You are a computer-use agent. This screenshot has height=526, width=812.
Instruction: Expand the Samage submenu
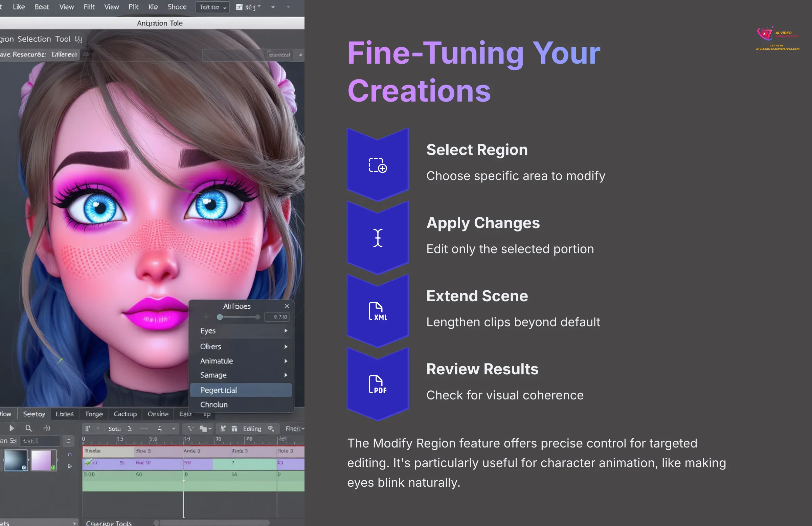tap(241, 375)
